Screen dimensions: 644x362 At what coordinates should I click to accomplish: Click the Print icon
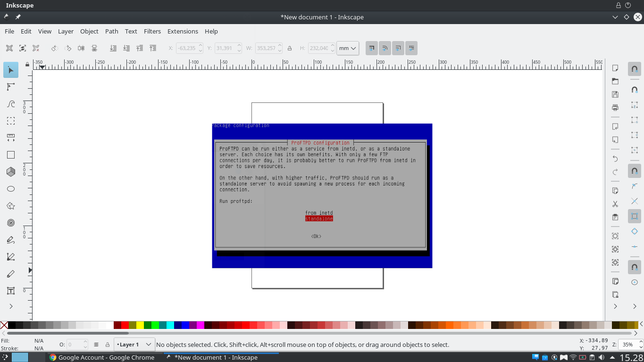pyautogui.click(x=615, y=108)
